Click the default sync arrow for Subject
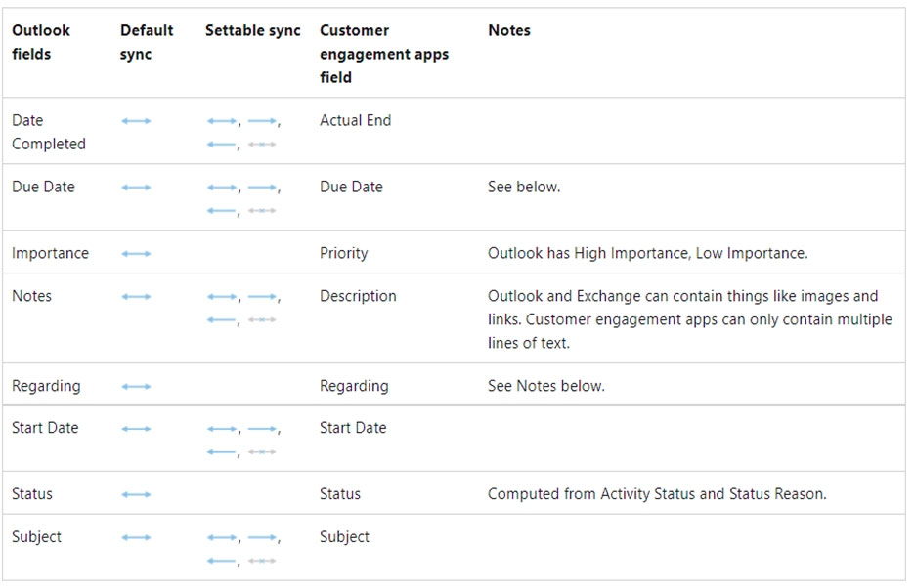Screen dimensions: 914x588 [136, 537]
